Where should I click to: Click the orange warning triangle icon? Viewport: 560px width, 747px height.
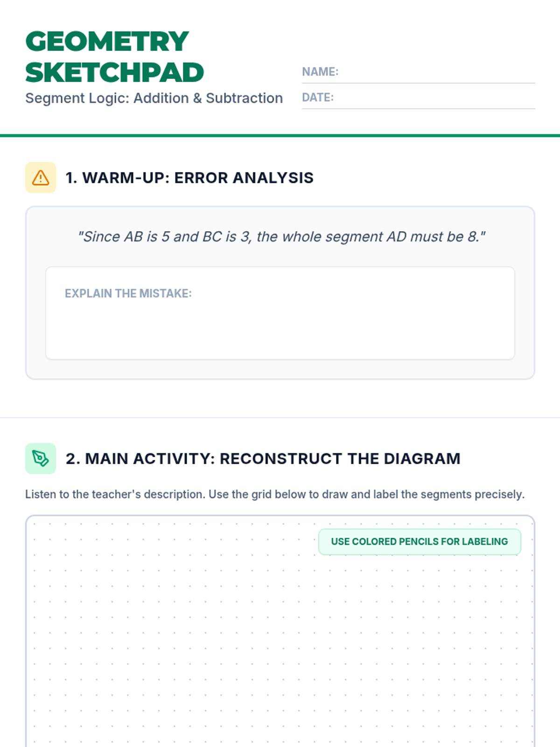point(41,178)
